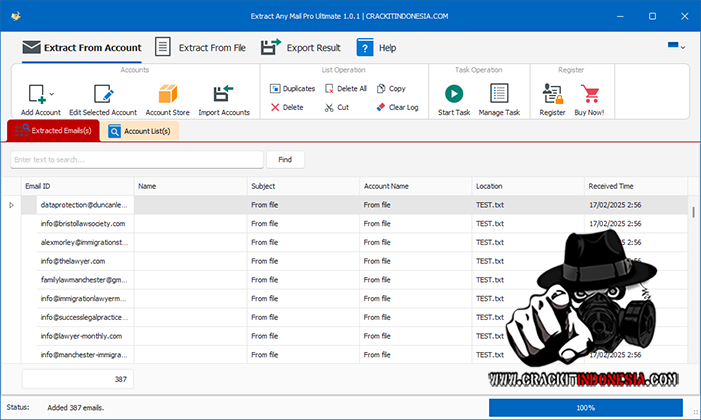The image size is (701, 420).
Task: Remove Duplicates from the list
Action: (293, 89)
